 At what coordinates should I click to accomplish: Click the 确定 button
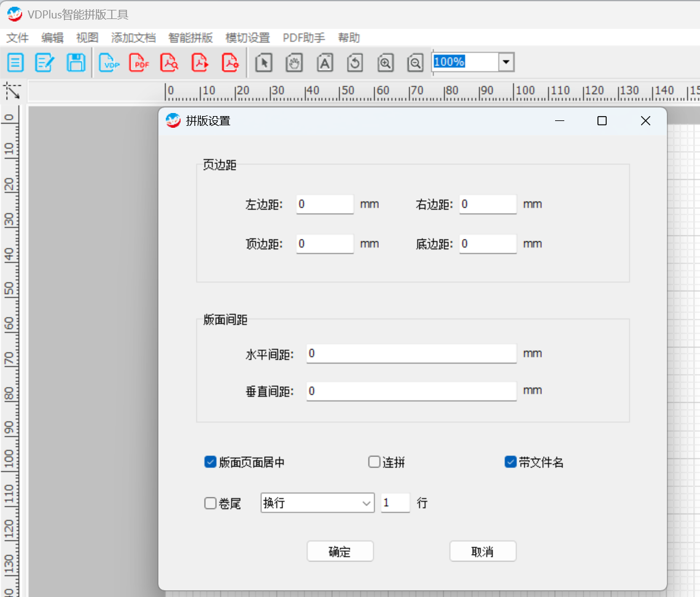[340, 552]
